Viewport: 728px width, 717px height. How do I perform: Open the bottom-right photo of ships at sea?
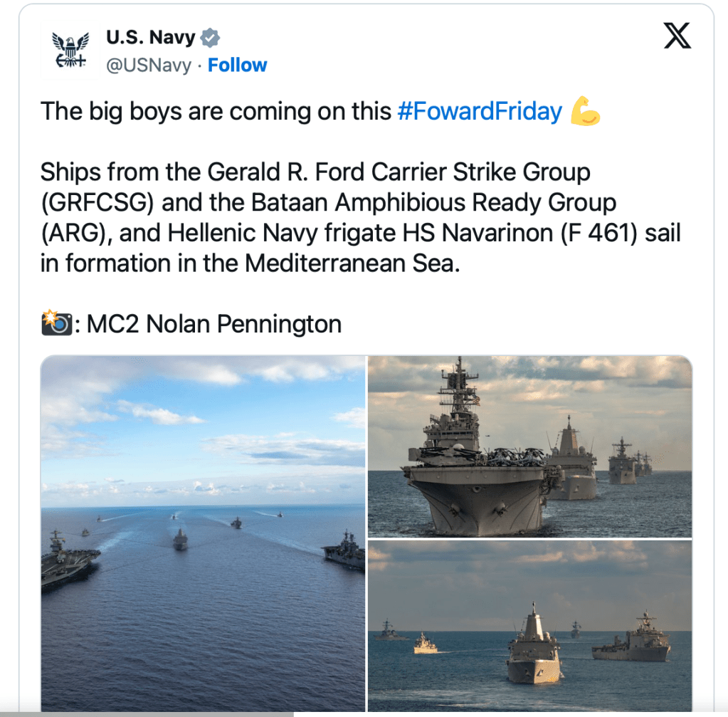pyautogui.click(x=529, y=627)
